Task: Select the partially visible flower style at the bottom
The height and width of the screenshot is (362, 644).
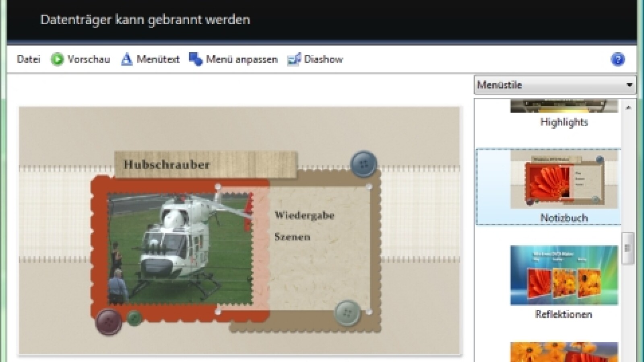Action: [563, 354]
